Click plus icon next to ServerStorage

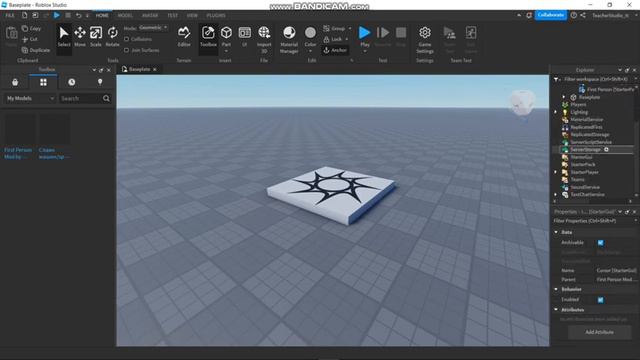tap(606, 149)
